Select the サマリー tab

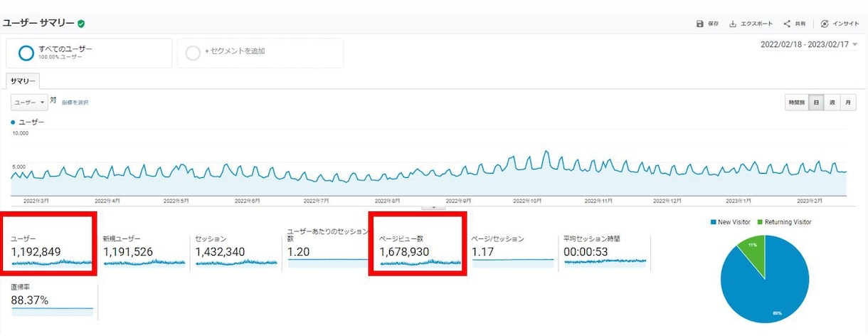[x=23, y=82]
